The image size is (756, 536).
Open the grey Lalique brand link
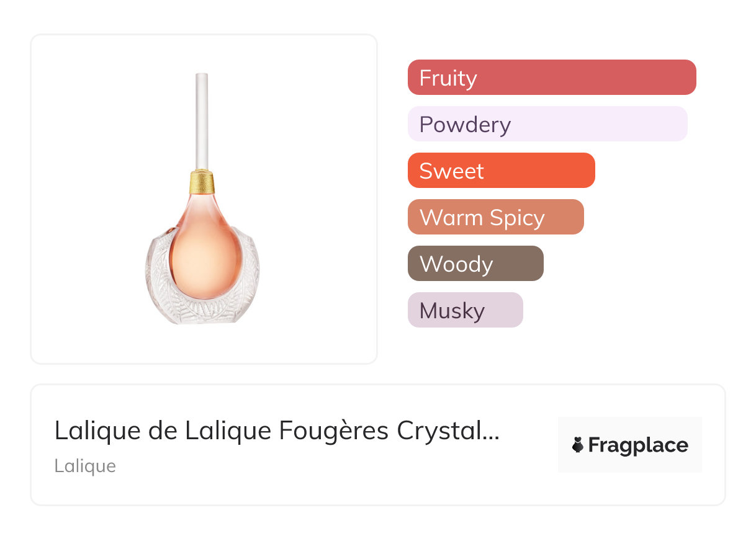point(85,466)
